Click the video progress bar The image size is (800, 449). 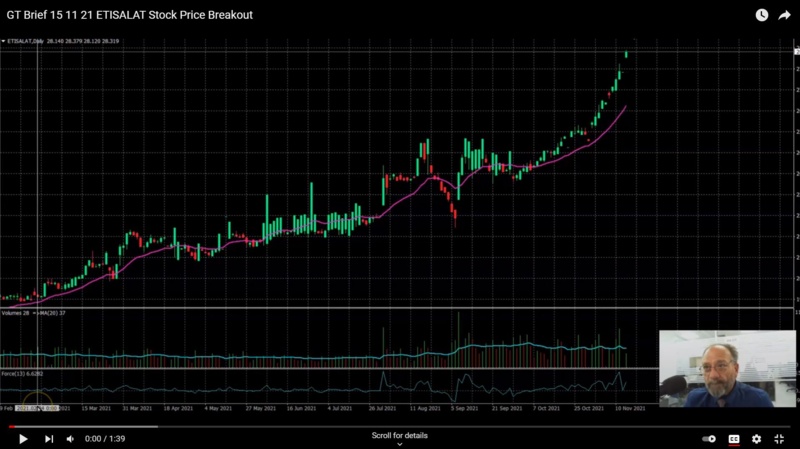400,427
